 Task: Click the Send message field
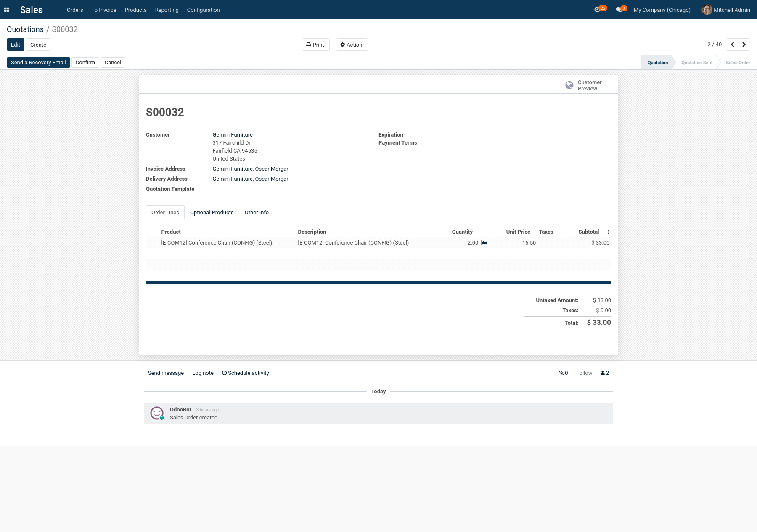[x=166, y=373]
